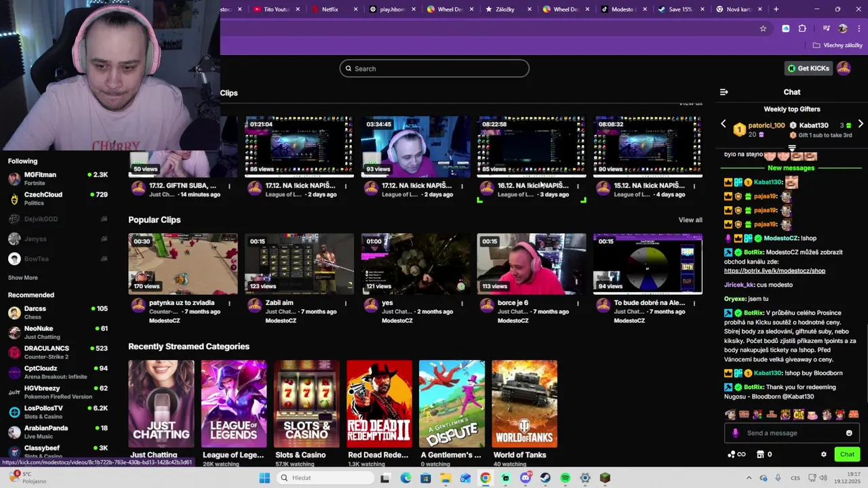Open Spotify from the taskbar
The image size is (868, 488).
566,478
